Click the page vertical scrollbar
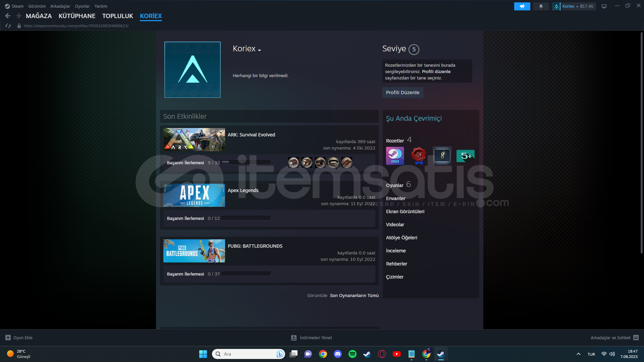 click(x=642, y=142)
